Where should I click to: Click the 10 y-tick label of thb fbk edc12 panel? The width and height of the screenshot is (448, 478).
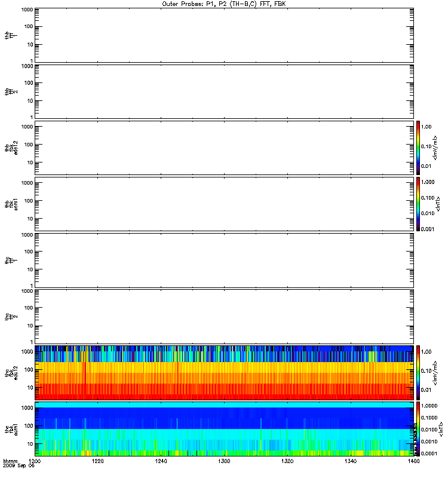tap(30, 163)
